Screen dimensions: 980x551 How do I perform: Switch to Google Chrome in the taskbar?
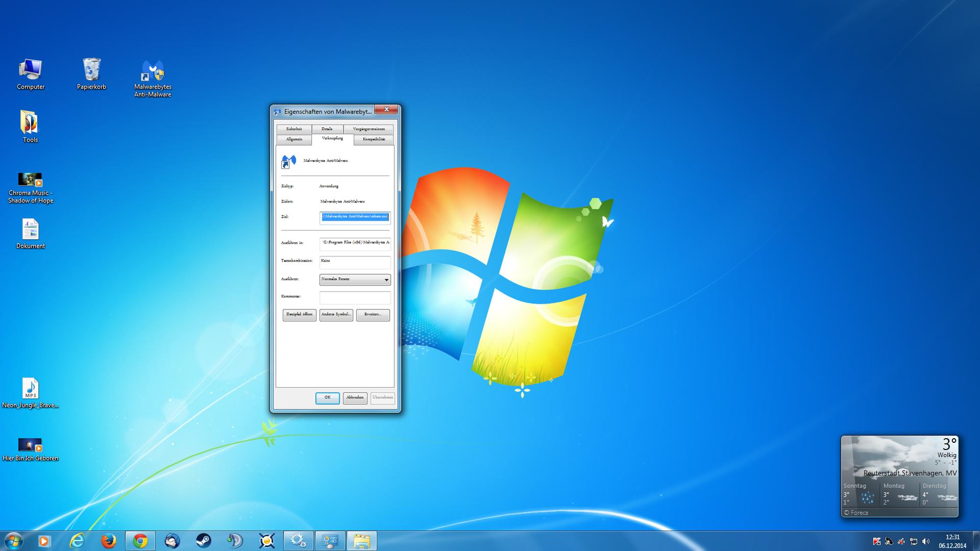tap(140, 541)
